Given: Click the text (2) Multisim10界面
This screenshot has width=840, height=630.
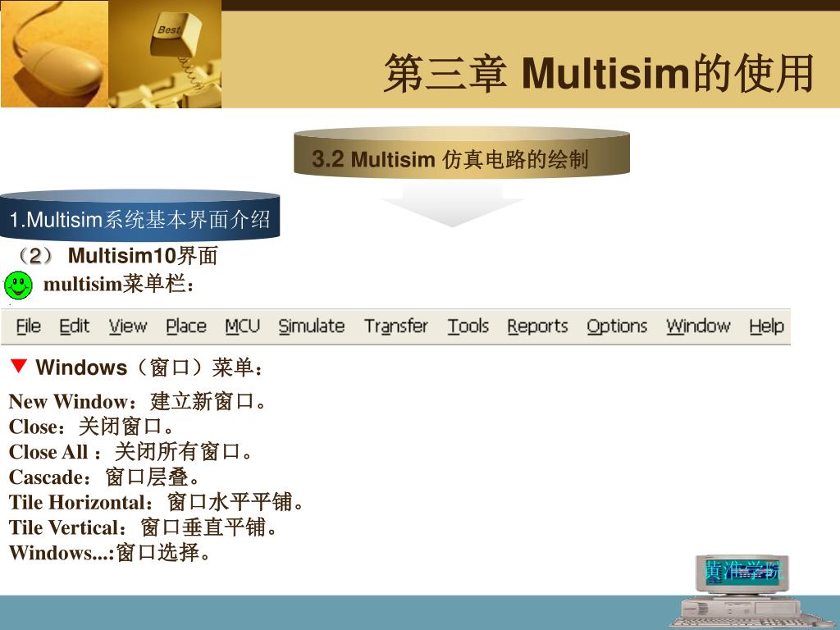Looking at the screenshot, I should point(116,256).
